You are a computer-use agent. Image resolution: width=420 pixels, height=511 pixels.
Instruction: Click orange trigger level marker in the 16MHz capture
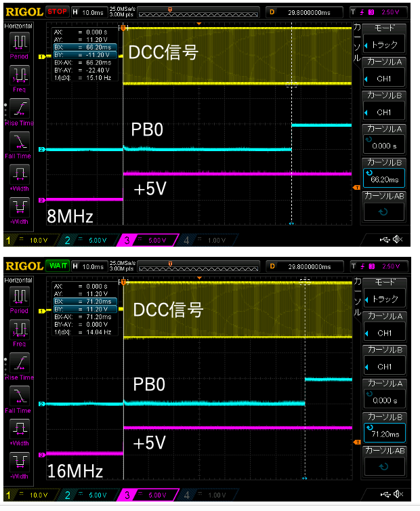(357, 443)
